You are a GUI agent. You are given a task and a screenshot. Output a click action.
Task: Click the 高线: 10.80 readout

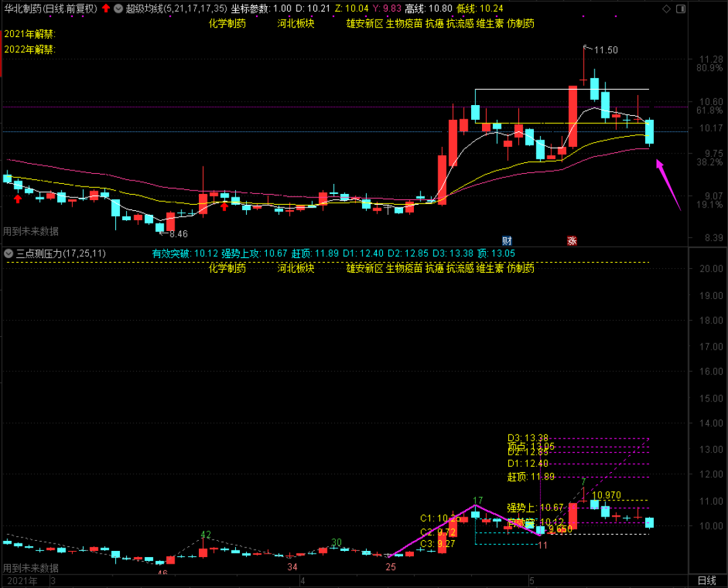(428, 8)
